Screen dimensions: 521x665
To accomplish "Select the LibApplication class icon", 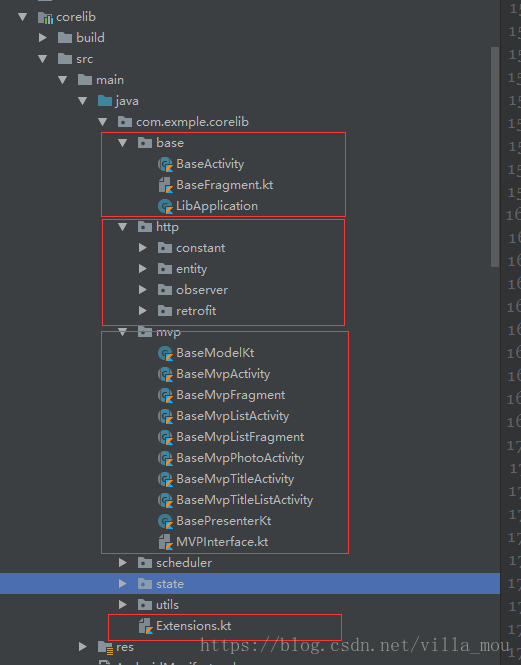I will 165,206.
